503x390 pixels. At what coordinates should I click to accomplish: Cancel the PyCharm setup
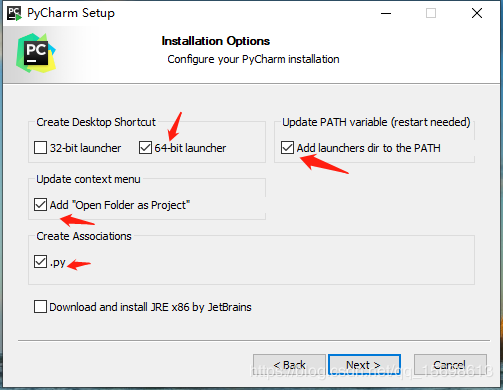coord(450,365)
